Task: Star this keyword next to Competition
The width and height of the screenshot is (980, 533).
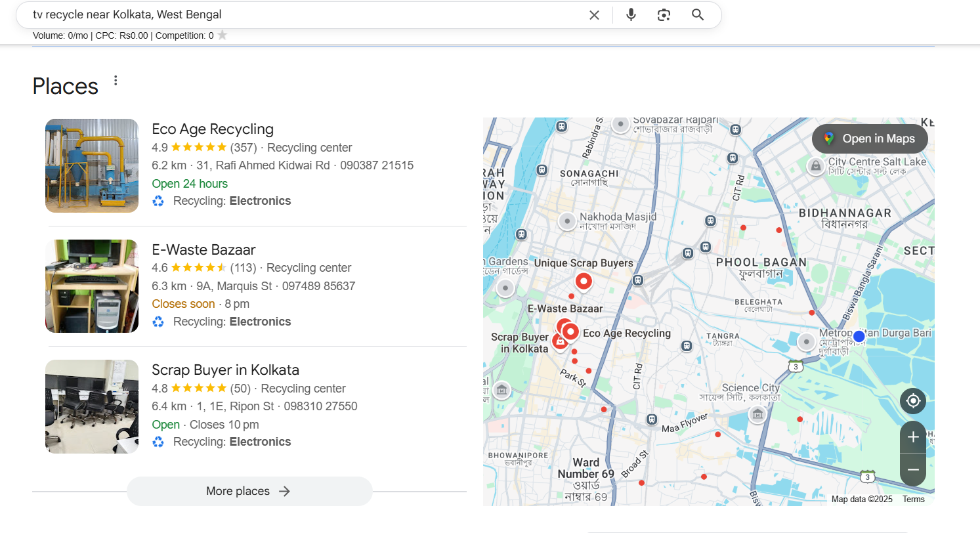Action: click(x=223, y=35)
